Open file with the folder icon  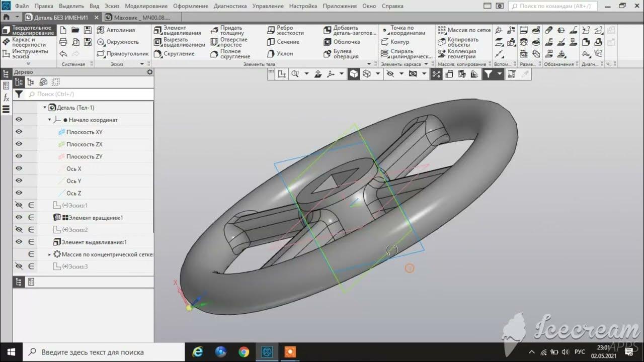[75, 30]
